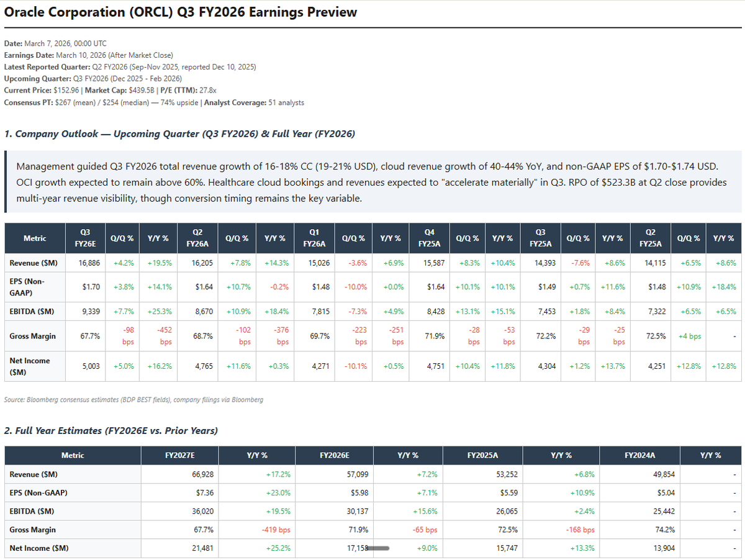Click the Revenue value 16,886
The image size is (745, 560).
point(89,263)
